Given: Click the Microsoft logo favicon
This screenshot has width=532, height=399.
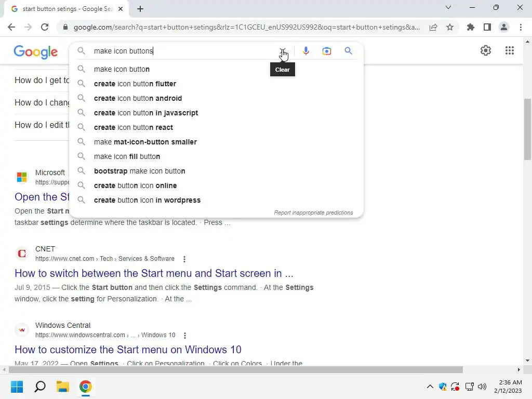Looking at the screenshot, I should click(22, 177).
